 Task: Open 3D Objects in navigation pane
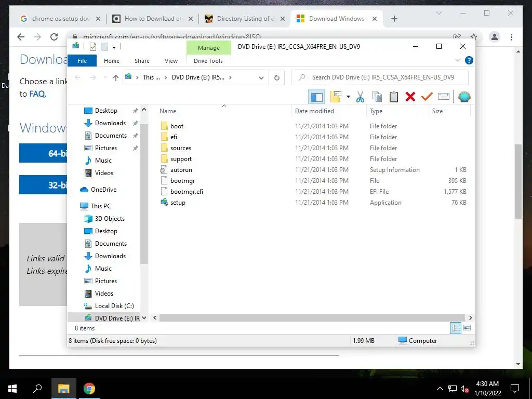(110, 219)
